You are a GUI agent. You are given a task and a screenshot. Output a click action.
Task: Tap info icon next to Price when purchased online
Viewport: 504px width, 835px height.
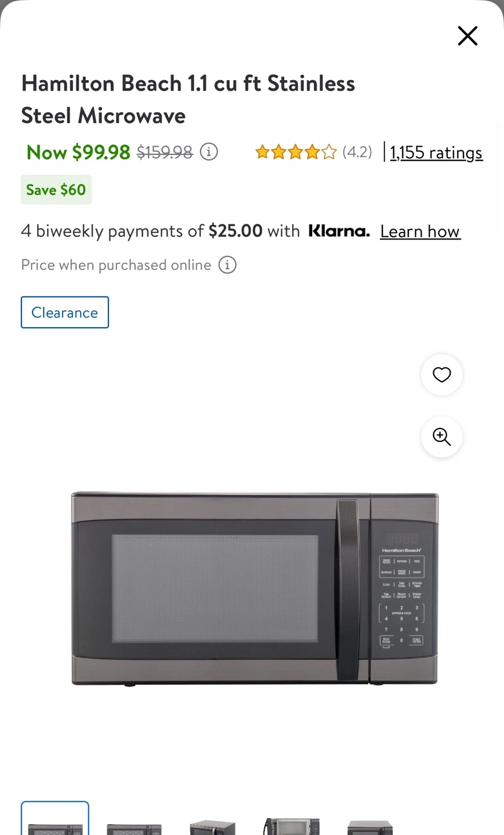pos(227,265)
